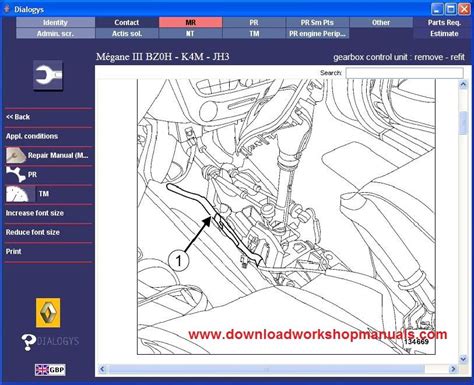Screen dimensions: 474x385
Task: Open Dialogys help question mark
Action: point(28,342)
